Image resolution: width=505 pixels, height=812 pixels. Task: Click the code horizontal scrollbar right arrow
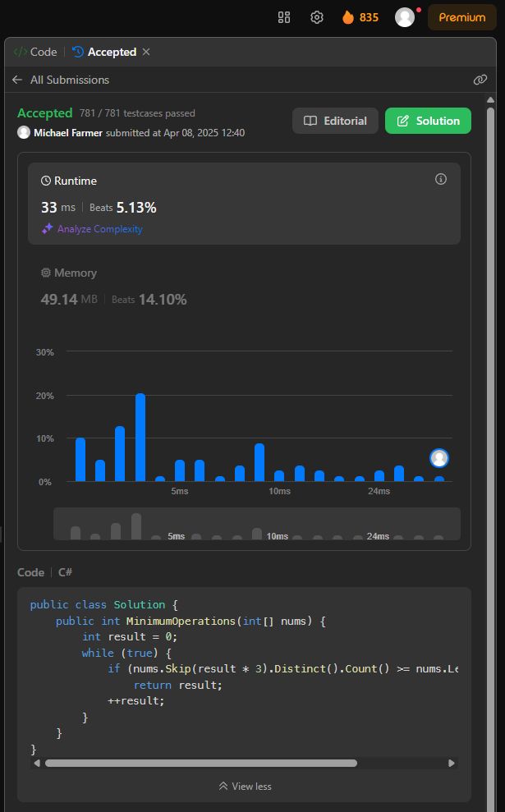click(x=451, y=763)
